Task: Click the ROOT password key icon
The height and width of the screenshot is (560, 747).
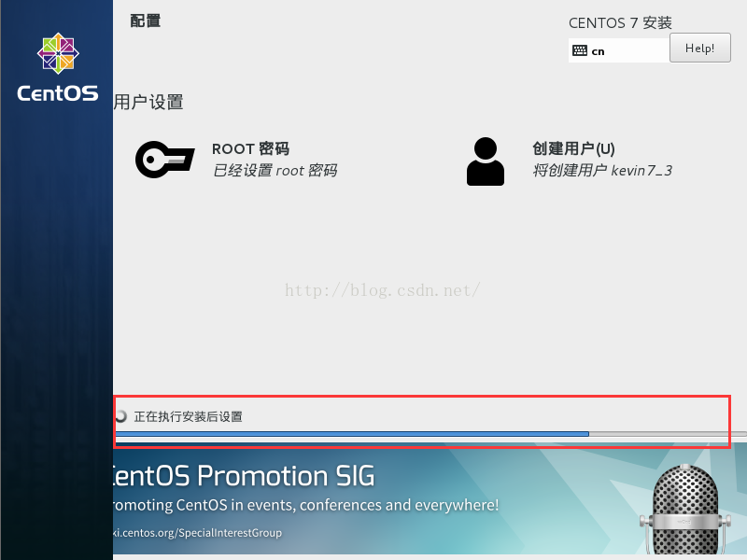Action: (165, 160)
